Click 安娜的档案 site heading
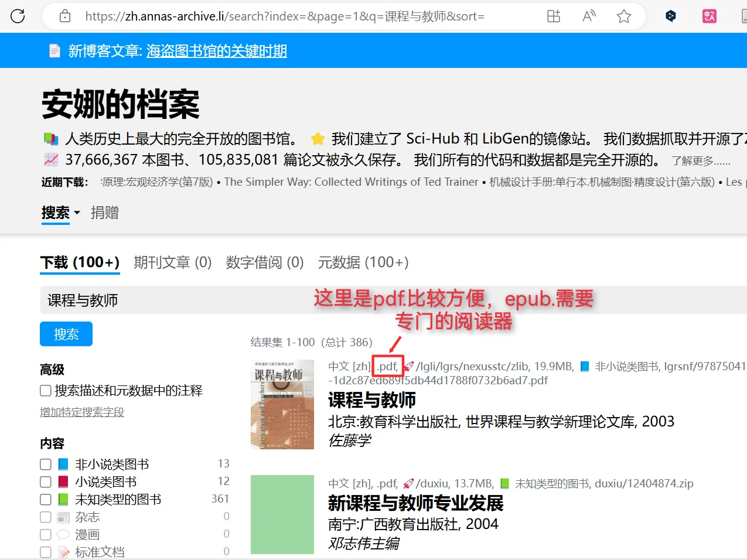 pos(121,104)
